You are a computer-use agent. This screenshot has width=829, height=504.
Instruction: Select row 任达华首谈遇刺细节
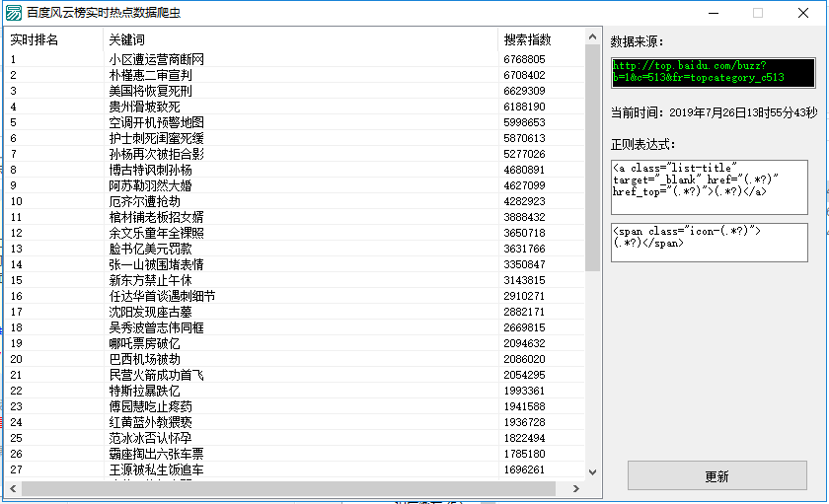coord(294,296)
